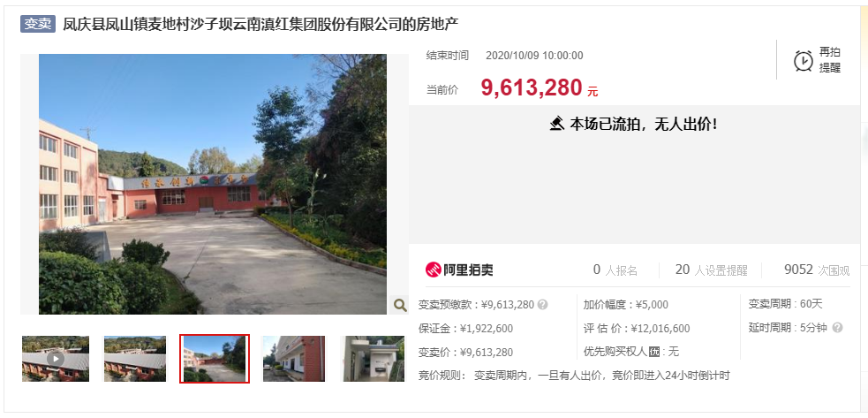
Task: Select the fifth thumbnail on right
Action: [x=374, y=359]
